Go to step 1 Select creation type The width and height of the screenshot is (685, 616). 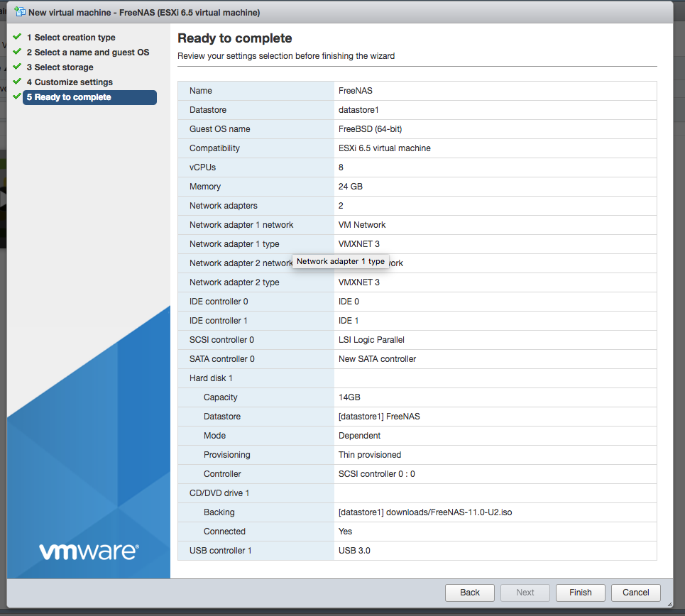pos(71,38)
